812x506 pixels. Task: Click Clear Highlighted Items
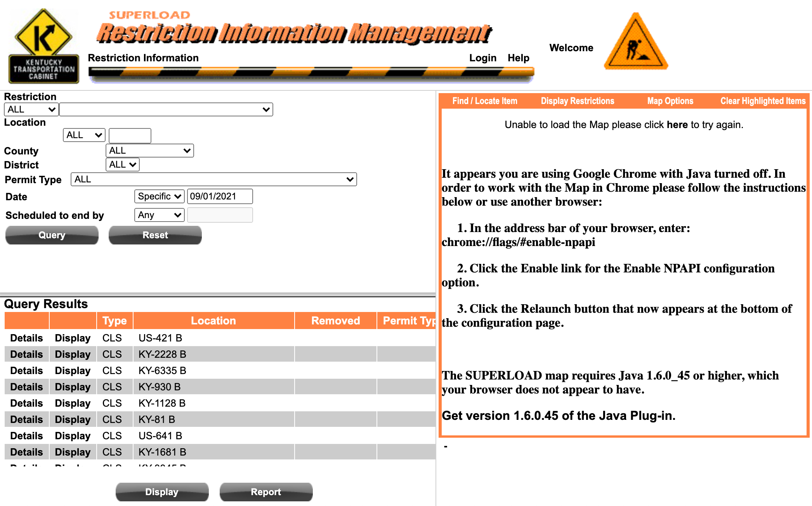pyautogui.click(x=763, y=101)
